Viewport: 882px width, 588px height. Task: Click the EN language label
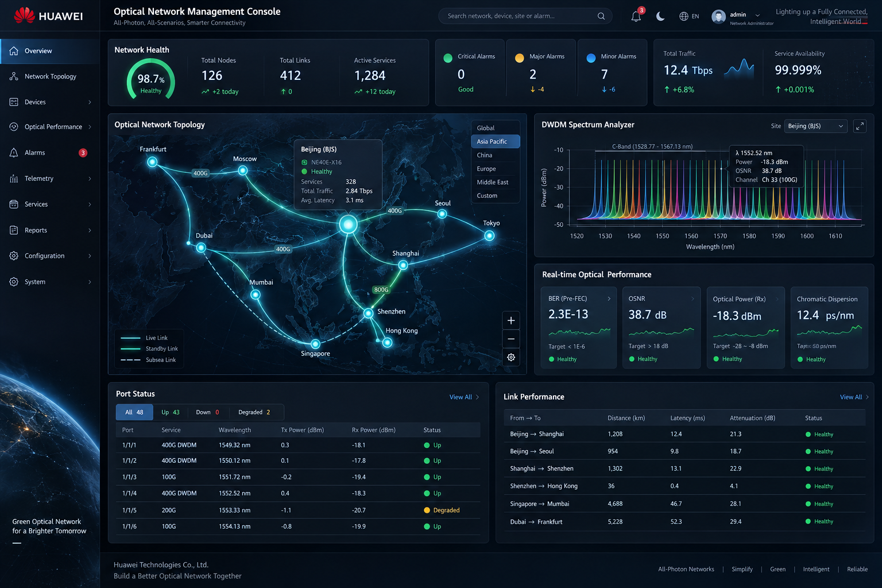tap(695, 16)
